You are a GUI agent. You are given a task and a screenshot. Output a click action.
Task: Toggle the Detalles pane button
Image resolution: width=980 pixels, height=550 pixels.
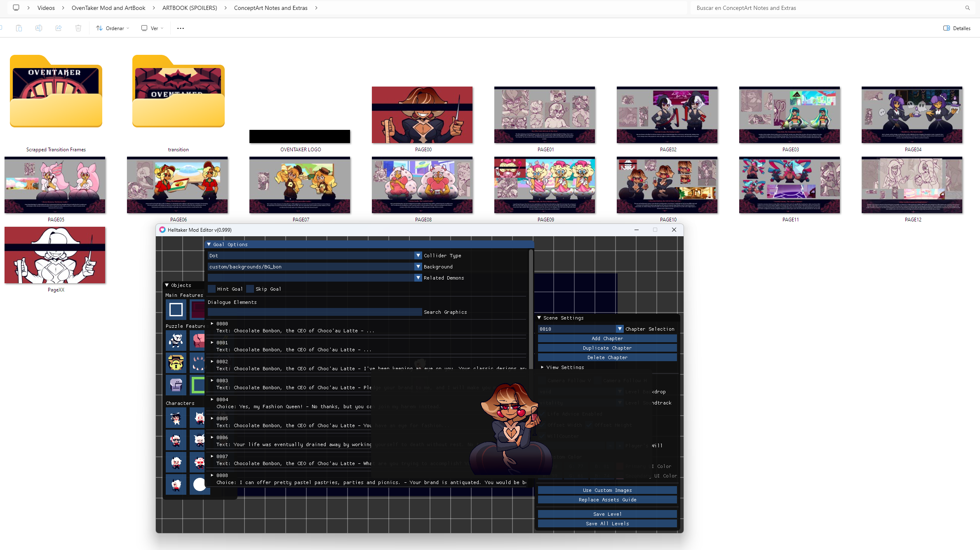[956, 28]
